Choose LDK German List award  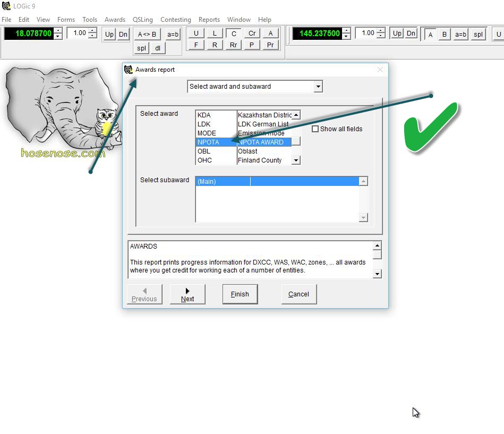click(244, 124)
